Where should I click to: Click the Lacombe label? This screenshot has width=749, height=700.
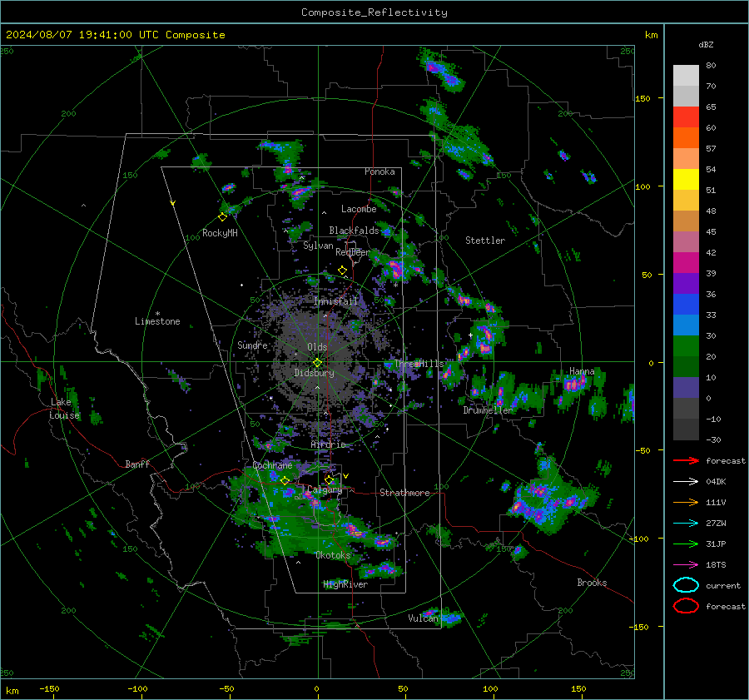click(x=358, y=209)
